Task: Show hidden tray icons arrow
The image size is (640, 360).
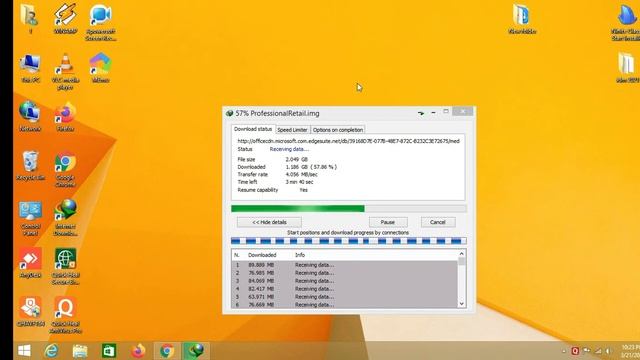Action: coord(564,351)
